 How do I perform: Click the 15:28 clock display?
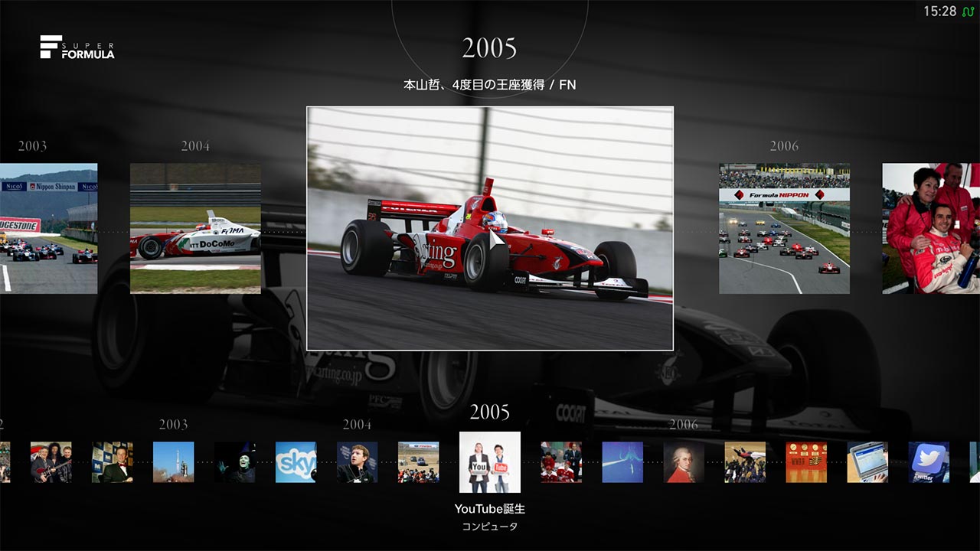click(x=939, y=11)
